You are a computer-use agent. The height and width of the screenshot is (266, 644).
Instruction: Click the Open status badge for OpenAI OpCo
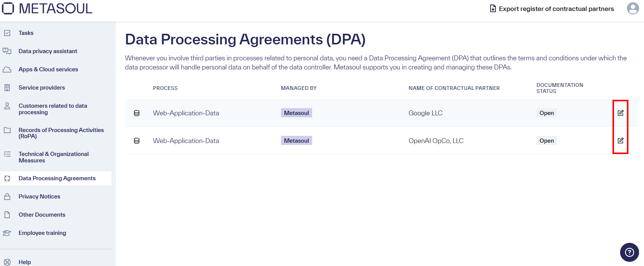(546, 140)
